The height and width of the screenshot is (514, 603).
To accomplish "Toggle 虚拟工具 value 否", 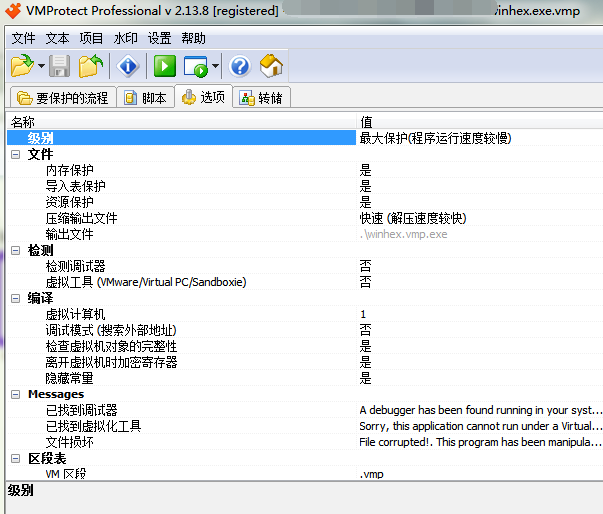I will click(x=365, y=282).
